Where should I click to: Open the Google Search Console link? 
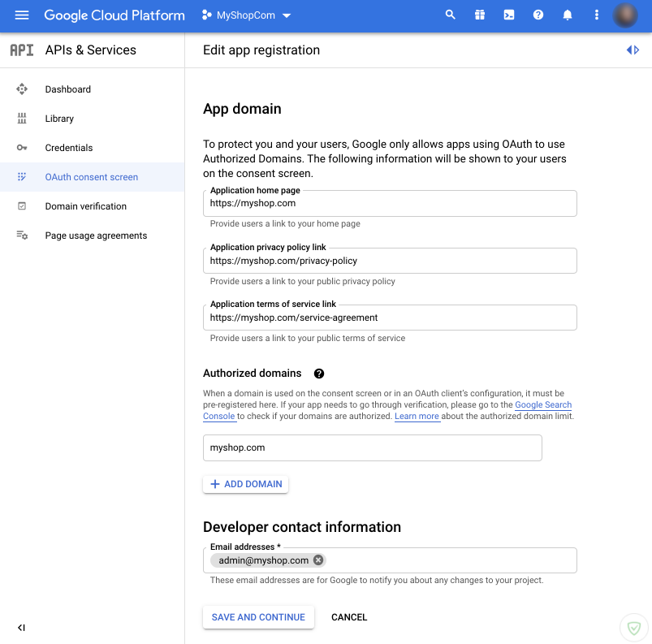pyautogui.click(x=543, y=404)
